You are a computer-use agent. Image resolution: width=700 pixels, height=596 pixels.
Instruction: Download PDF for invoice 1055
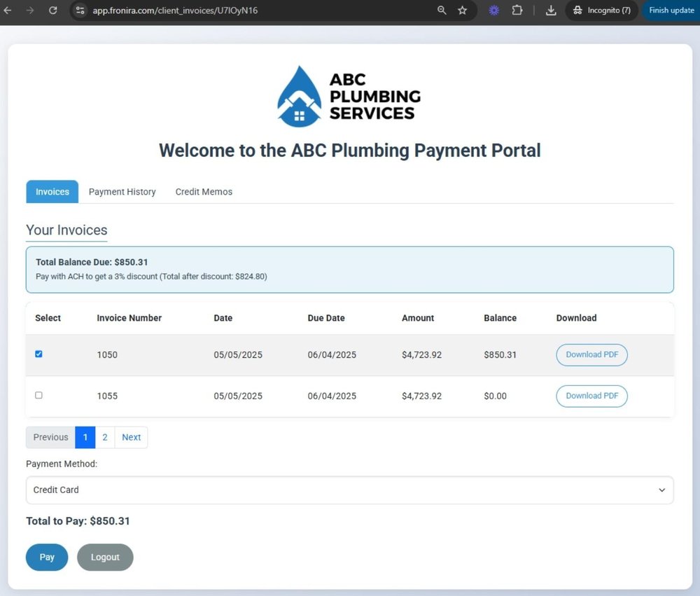click(x=591, y=396)
